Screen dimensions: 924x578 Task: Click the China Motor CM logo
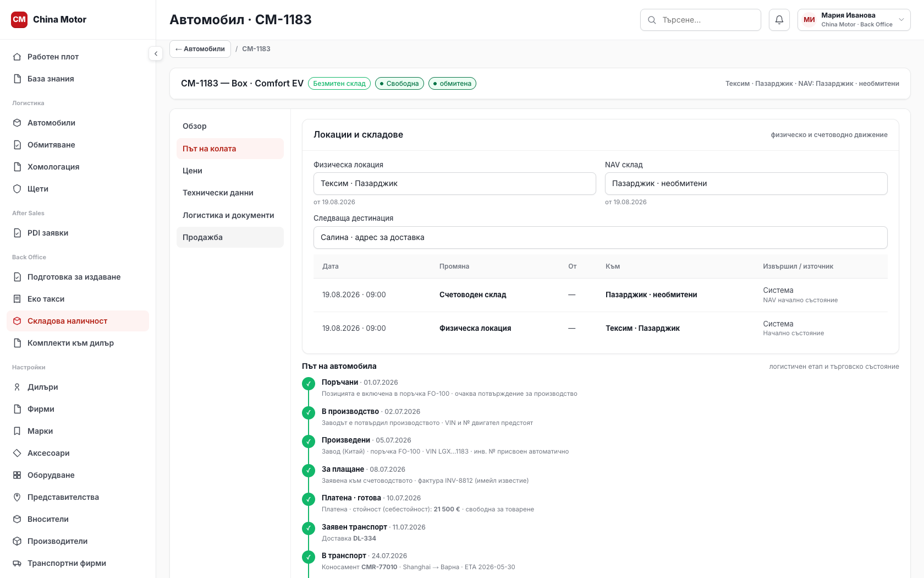[19, 19]
